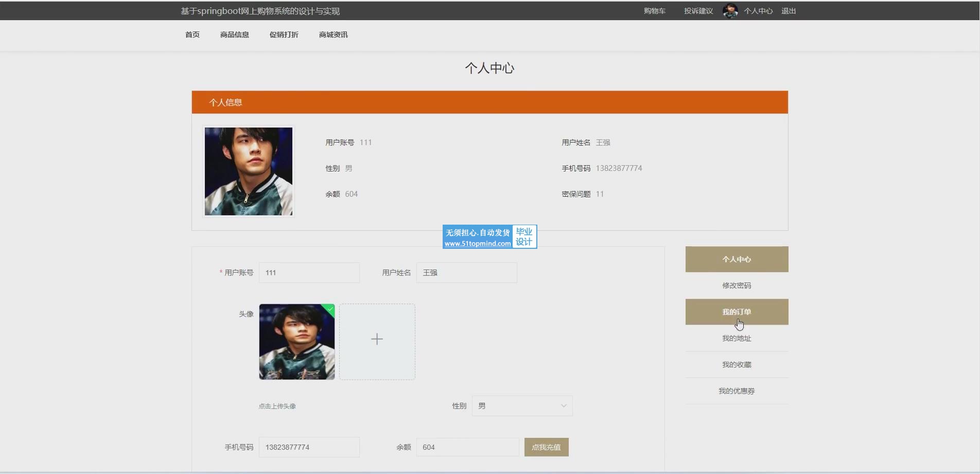Click the 点我充值 recharge button

546,447
